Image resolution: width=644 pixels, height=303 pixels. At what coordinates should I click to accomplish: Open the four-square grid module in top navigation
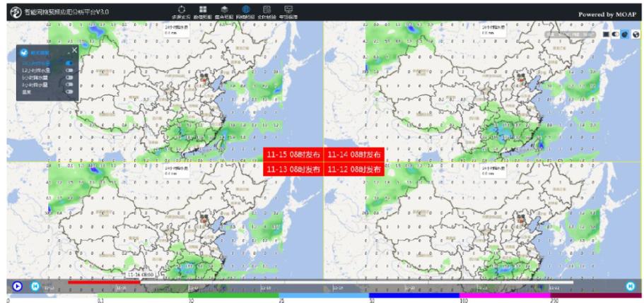(203, 12)
